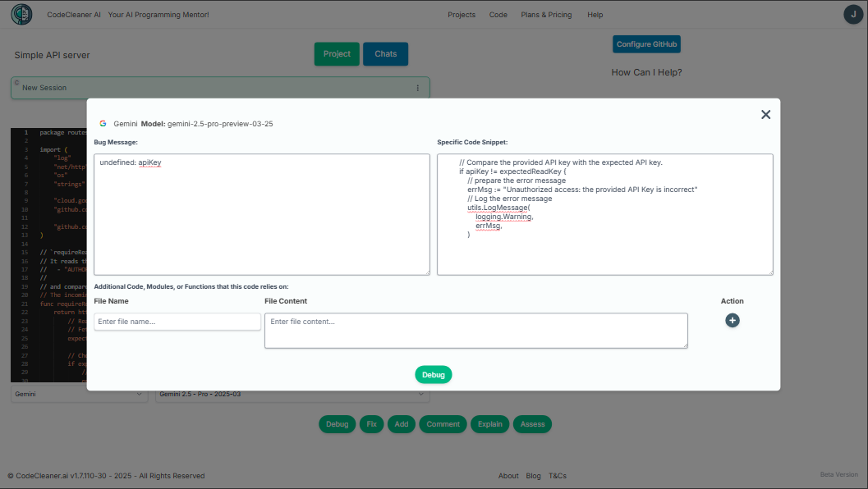868x489 pixels.
Task: Open the Projects menu item
Action: [462, 15]
